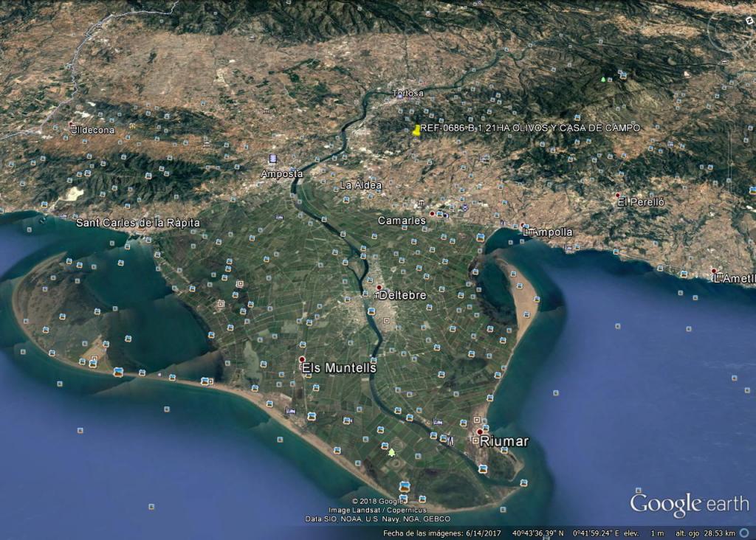Image resolution: width=756 pixels, height=540 pixels.
Task: Click the restaurant fork-and-knife icon near Riumar
Action: point(450,440)
